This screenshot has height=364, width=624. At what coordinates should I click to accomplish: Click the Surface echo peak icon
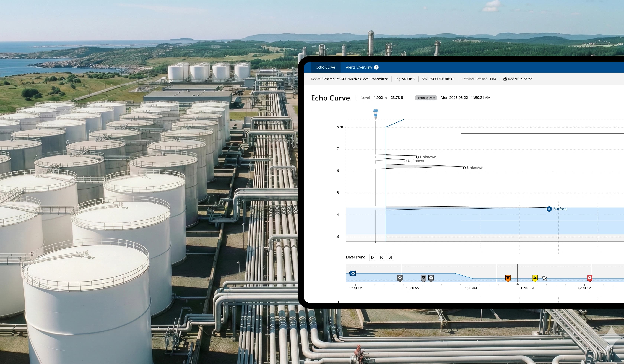[549, 209]
